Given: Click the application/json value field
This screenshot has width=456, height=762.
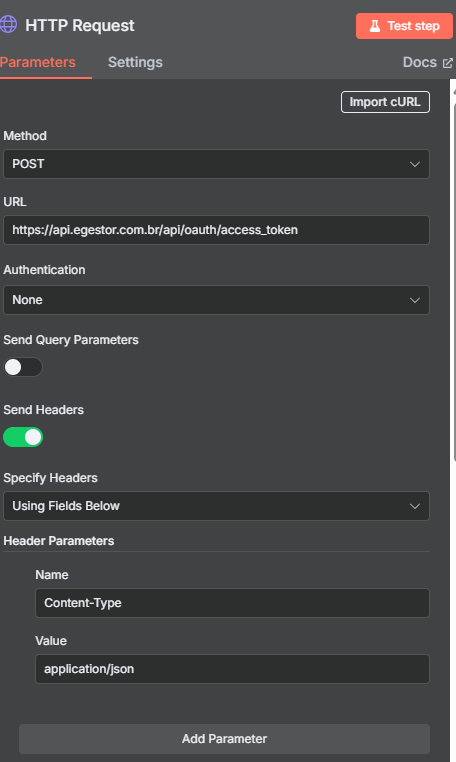Looking at the screenshot, I should pyautogui.click(x=232, y=669).
